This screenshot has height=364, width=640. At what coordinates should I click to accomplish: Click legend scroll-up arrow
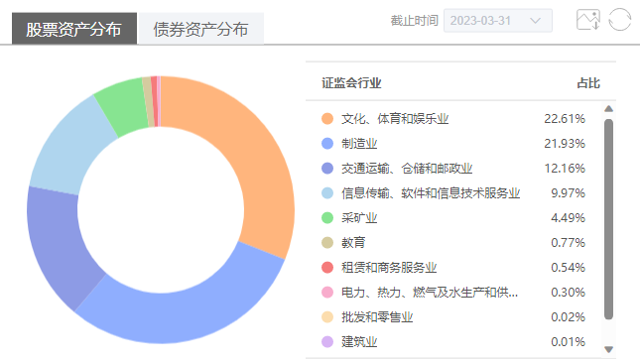608,108
